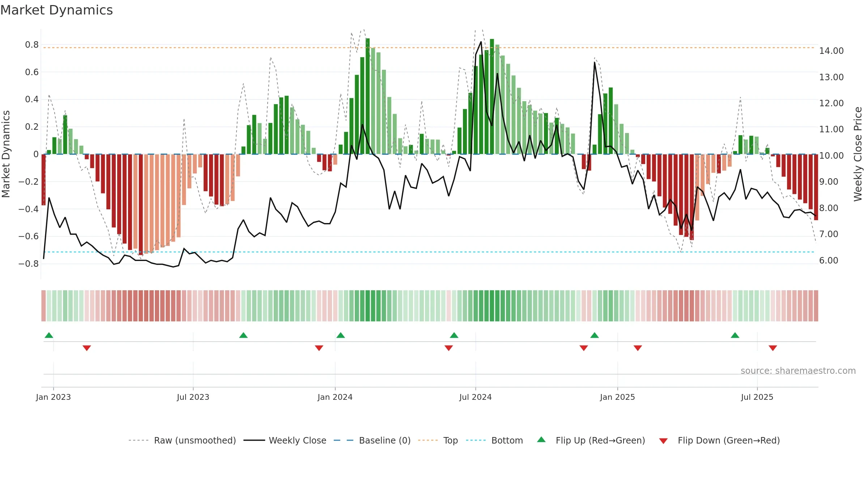Select the flip-up marker in June 2025

click(x=735, y=335)
